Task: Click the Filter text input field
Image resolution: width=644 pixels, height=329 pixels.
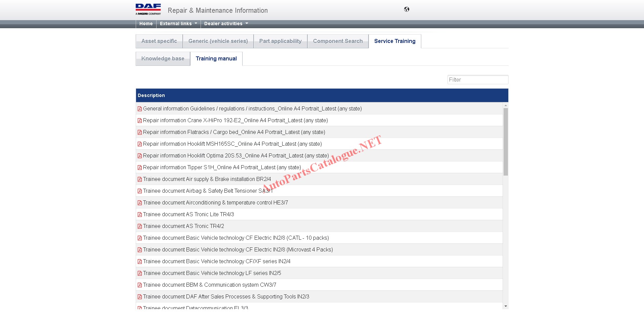Action: (x=477, y=80)
